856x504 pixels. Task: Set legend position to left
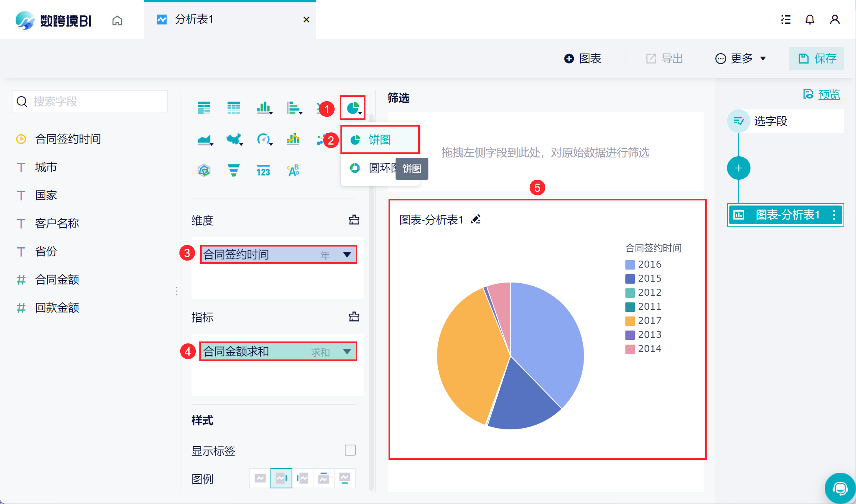(x=303, y=478)
